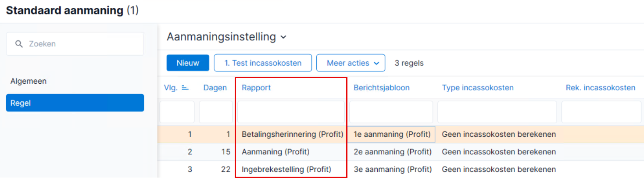Select the Regel sidebar item

75,103
